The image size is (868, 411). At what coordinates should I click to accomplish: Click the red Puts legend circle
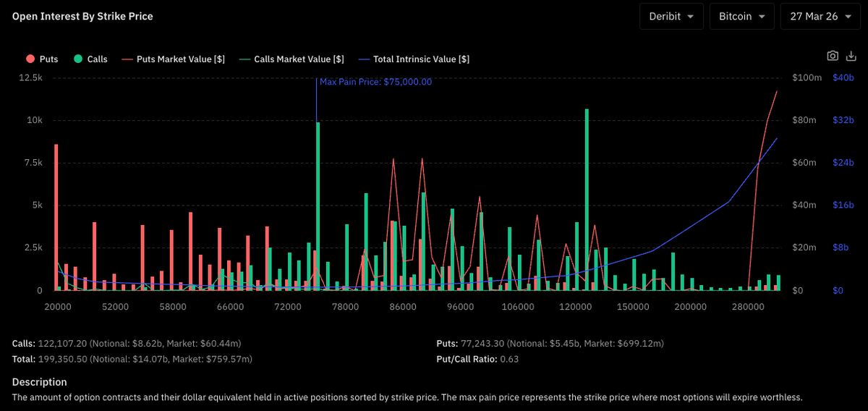point(30,59)
